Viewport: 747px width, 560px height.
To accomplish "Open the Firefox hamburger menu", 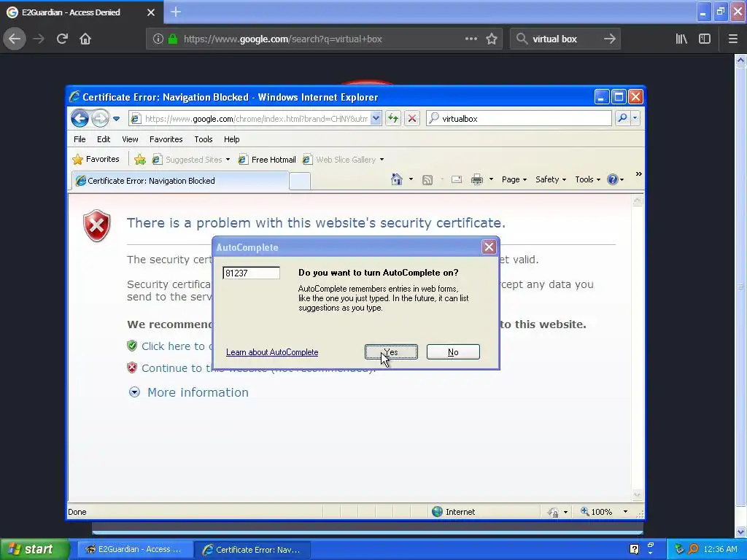I will pyautogui.click(x=732, y=39).
